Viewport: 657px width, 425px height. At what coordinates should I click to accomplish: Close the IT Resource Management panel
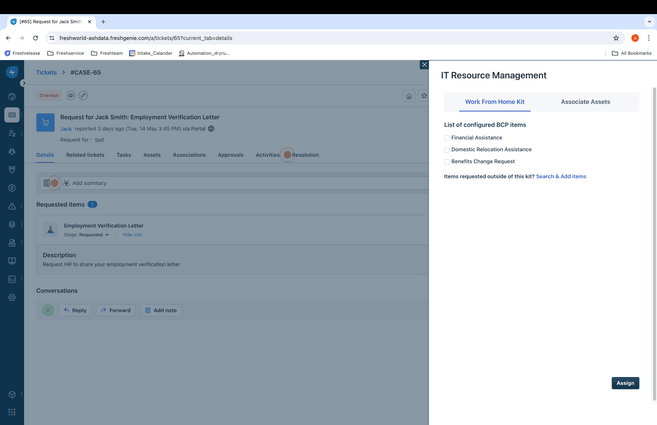424,65
